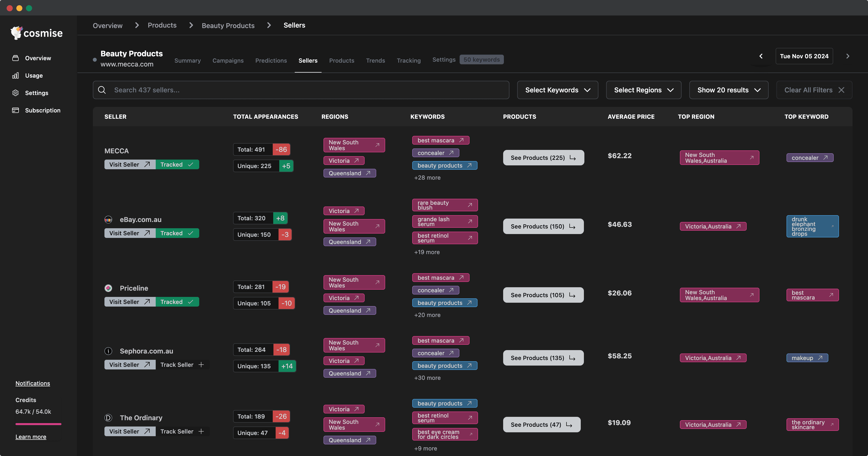Open eBay's rare beauty blush keyword tag

(x=445, y=205)
